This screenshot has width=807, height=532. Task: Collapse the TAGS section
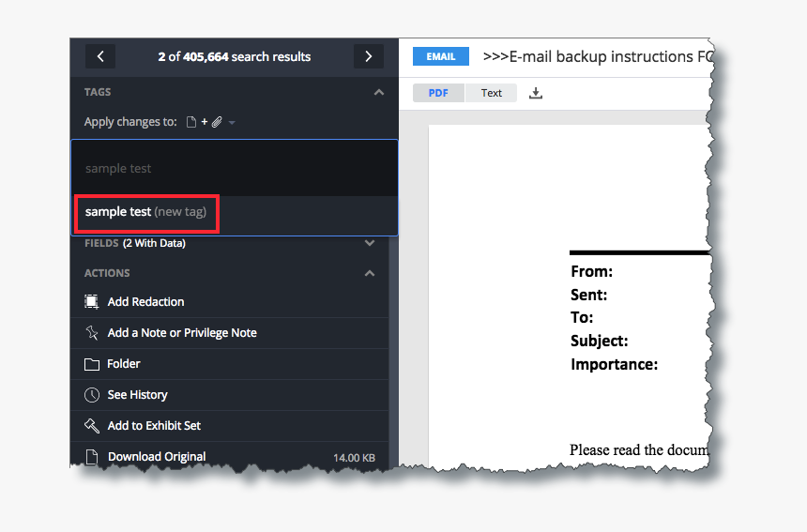(378, 92)
